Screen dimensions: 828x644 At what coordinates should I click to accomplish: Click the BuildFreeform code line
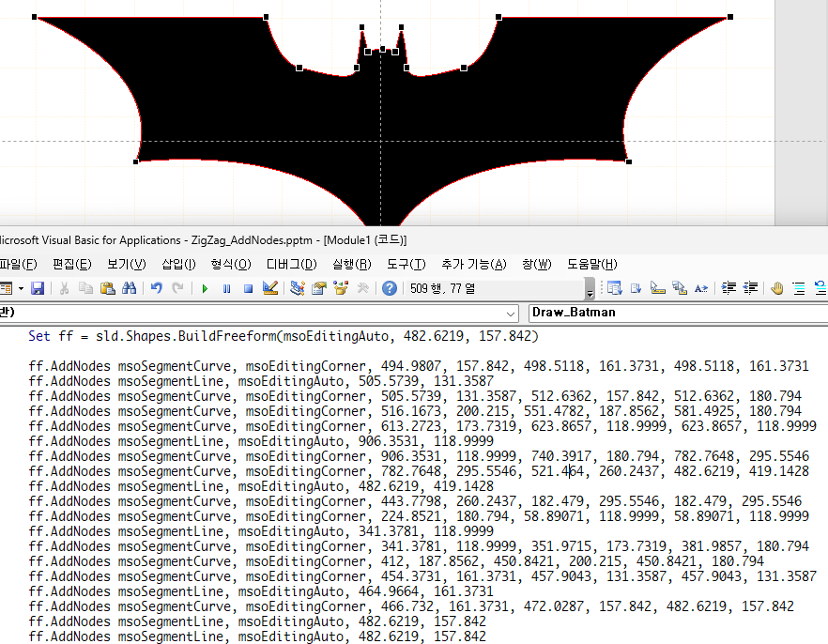284,336
